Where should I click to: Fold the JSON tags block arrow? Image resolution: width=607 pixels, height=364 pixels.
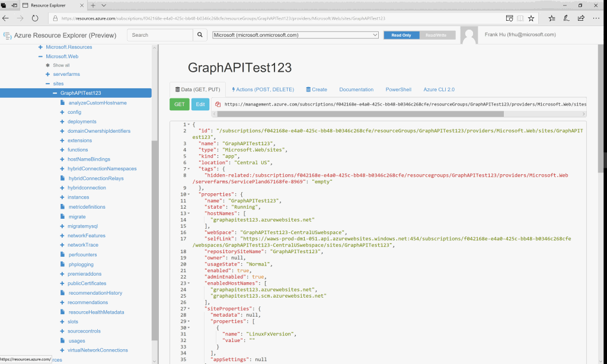[189, 169]
